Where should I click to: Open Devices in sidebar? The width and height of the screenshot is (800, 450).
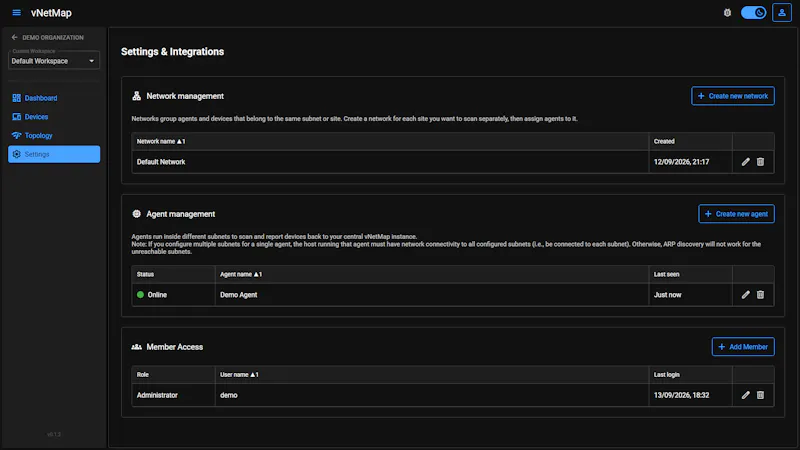pos(54,117)
